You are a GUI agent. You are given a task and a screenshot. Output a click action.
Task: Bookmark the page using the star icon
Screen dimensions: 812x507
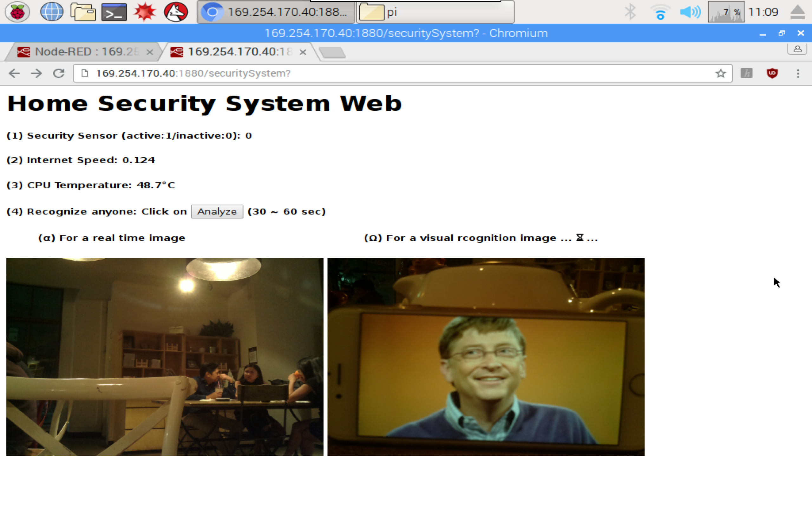coord(720,73)
